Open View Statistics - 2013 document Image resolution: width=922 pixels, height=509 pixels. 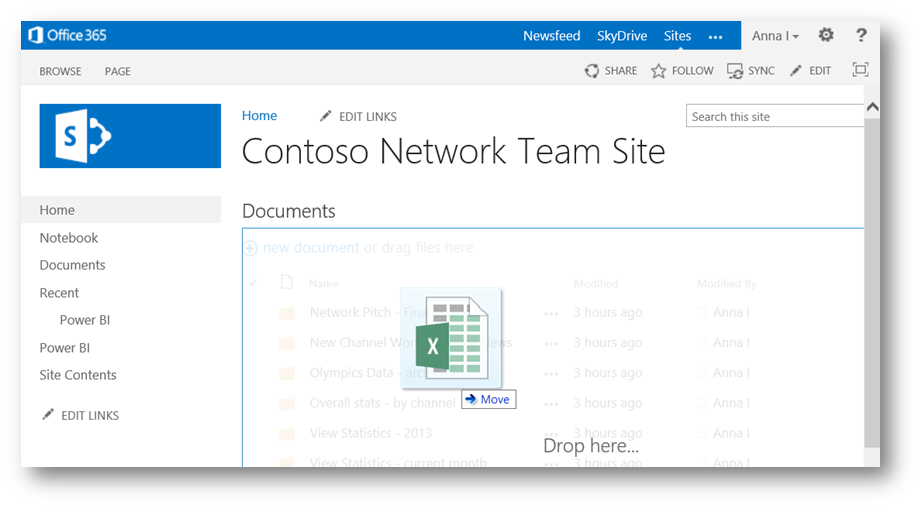pyautogui.click(x=370, y=433)
